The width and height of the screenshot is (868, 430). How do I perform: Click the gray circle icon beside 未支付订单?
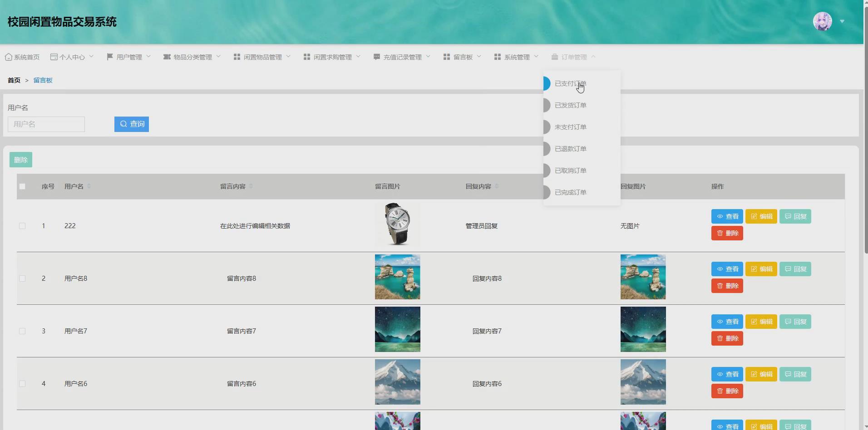[x=547, y=127]
